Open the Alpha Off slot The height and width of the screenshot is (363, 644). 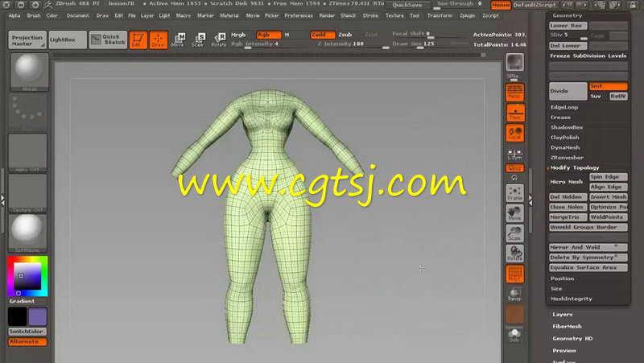[x=28, y=153]
